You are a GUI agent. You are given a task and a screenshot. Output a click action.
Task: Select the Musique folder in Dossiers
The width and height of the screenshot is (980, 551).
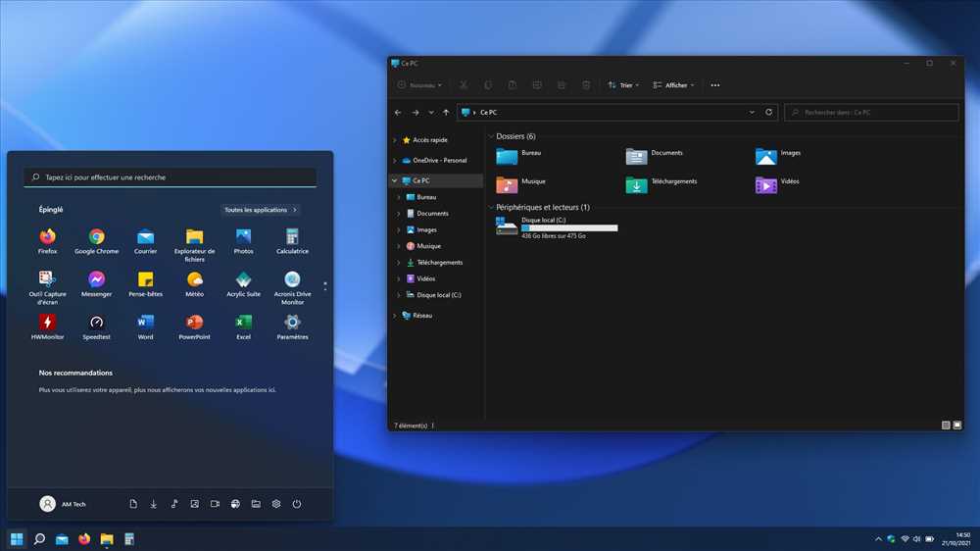click(520, 184)
